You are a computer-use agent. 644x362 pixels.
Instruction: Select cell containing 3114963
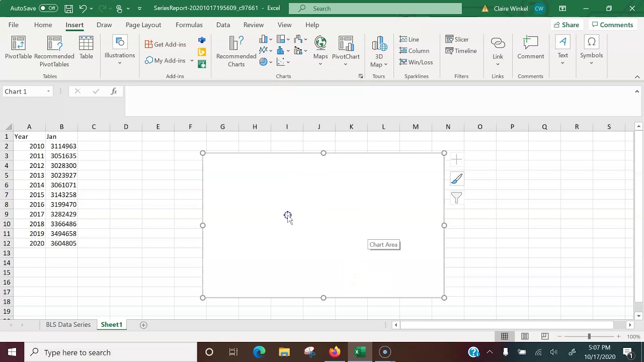click(x=62, y=146)
